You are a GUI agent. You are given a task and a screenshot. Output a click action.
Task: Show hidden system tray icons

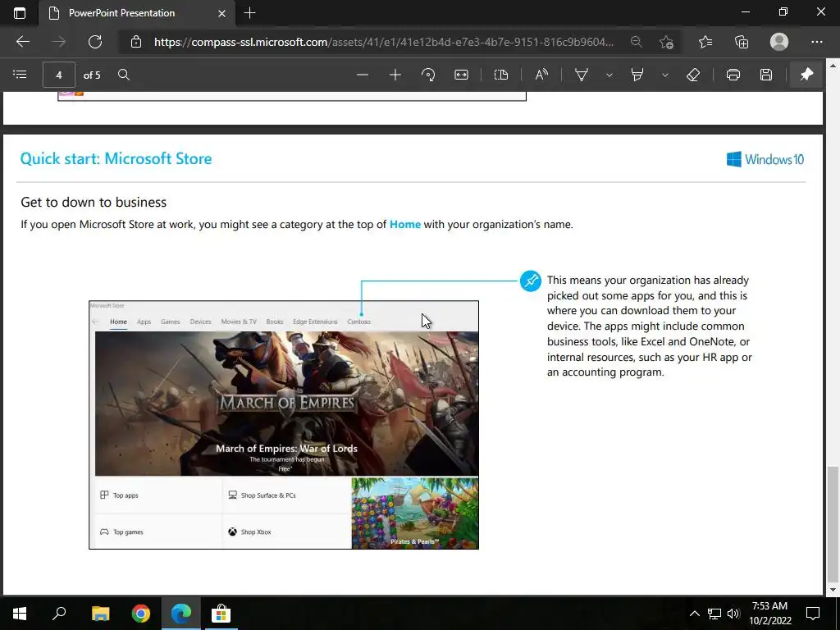tap(694, 614)
